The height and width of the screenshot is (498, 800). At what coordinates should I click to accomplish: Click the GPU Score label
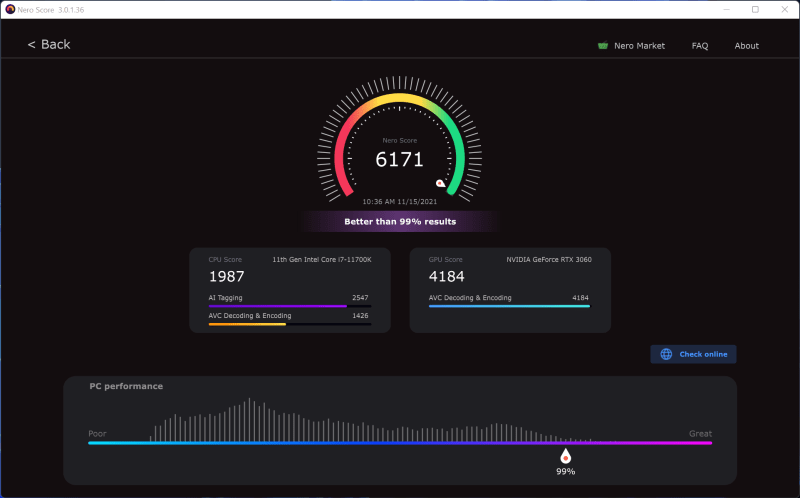click(445, 260)
